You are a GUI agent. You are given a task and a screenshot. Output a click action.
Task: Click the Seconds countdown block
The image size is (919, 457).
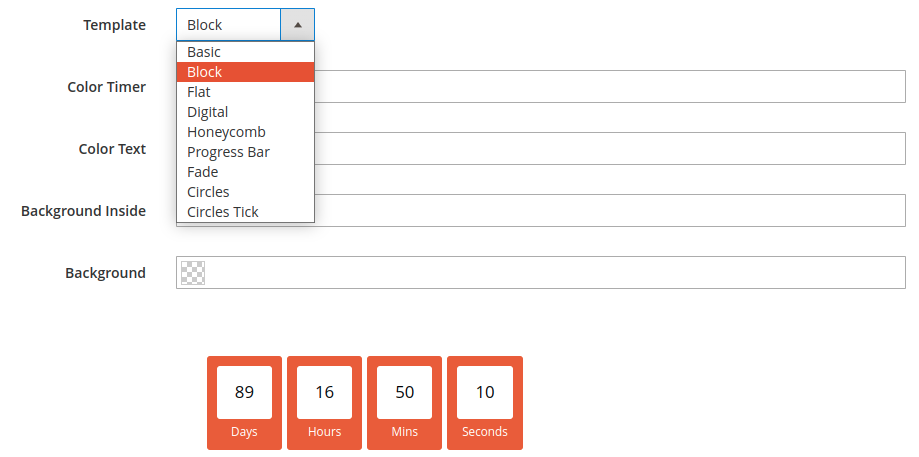[485, 403]
